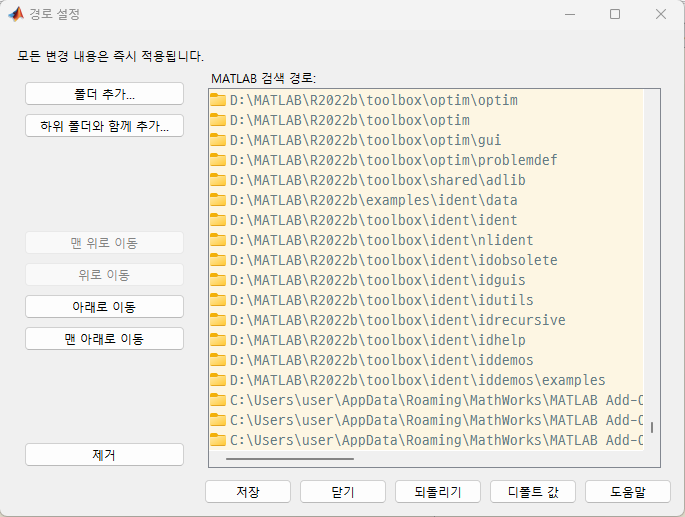Click folder icon for ident\idhelp

click(218, 340)
